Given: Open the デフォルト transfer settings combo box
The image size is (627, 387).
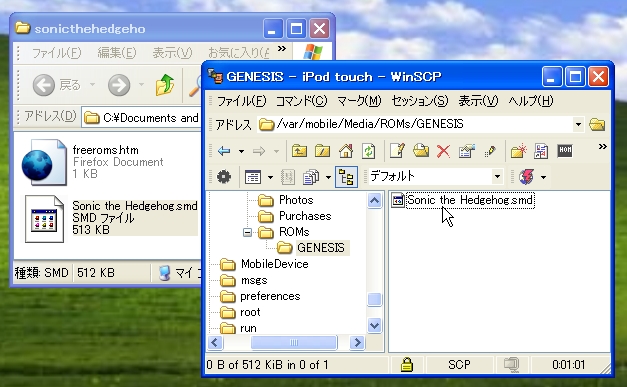Looking at the screenshot, I should pyautogui.click(x=435, y=176).
